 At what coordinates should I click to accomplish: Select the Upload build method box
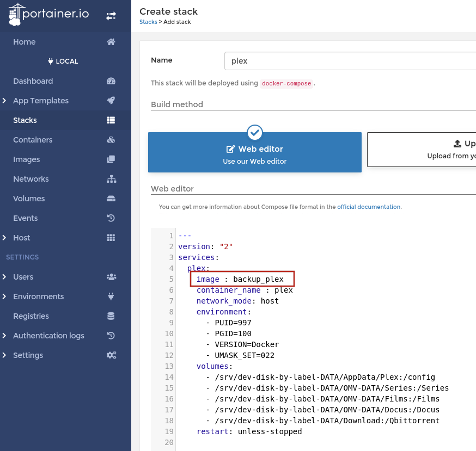(x=422, y=150)
